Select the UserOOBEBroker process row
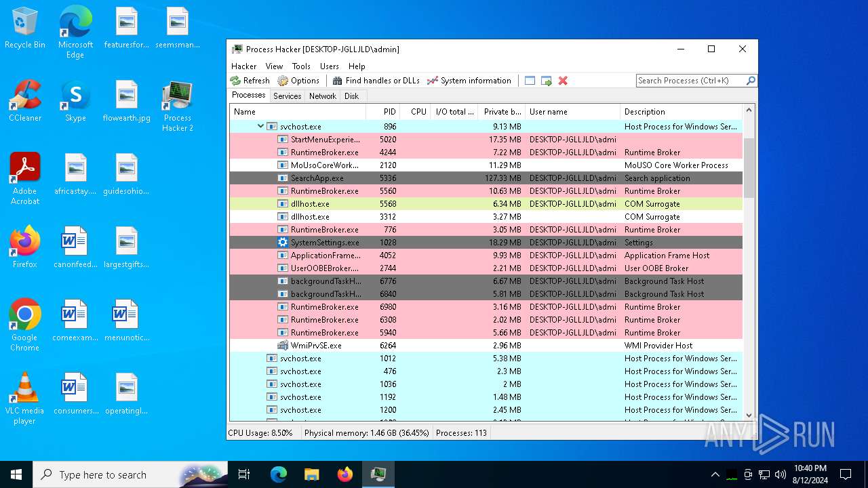 (x=486, y=268)
